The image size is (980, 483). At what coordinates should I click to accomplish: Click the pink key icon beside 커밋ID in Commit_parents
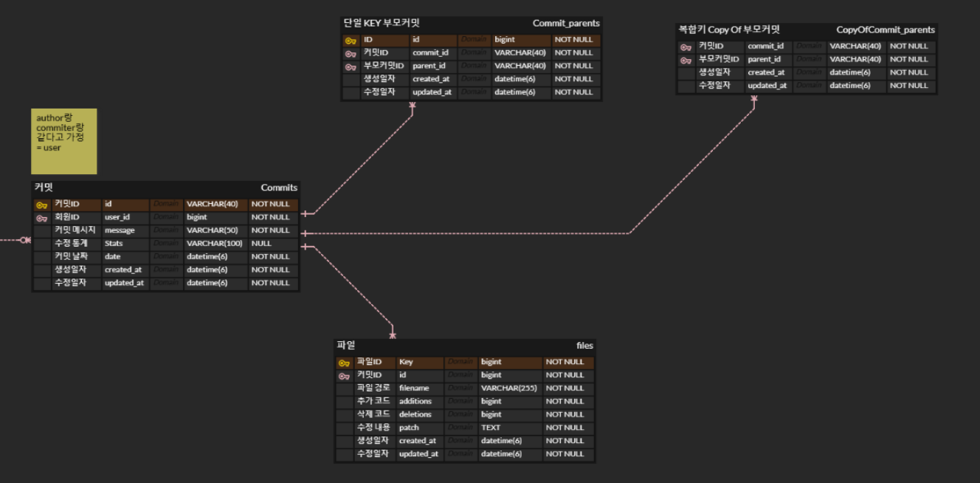[x=351, y=54]
